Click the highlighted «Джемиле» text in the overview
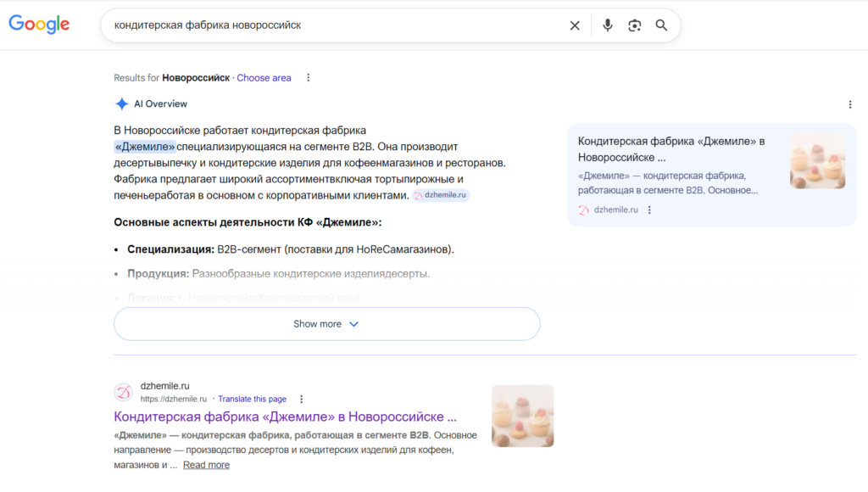Viewport: 868px width, 492px height. point(144,147)
